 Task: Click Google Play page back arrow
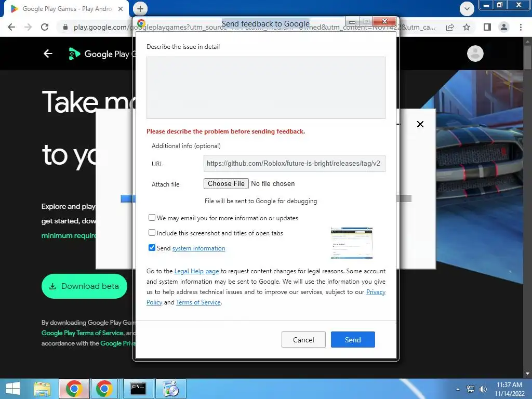click(48, 54)
